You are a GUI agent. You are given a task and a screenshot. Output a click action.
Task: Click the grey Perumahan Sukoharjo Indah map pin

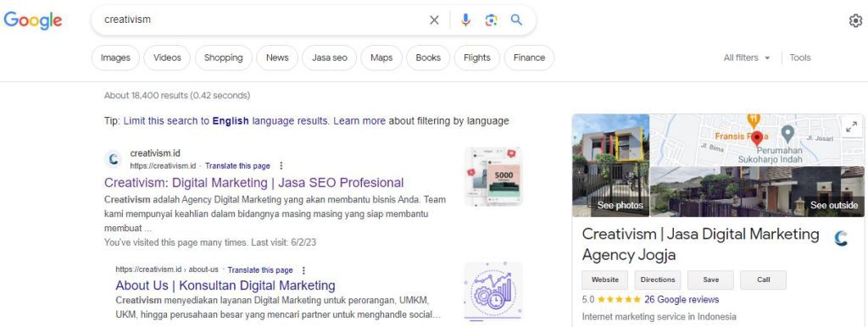tap(787, 134)
